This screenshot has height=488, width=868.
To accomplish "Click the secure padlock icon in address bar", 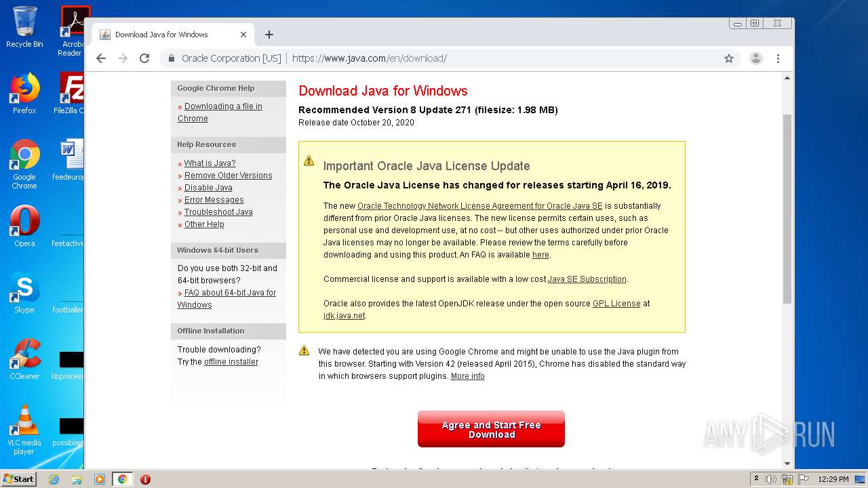I will point(172,58).
